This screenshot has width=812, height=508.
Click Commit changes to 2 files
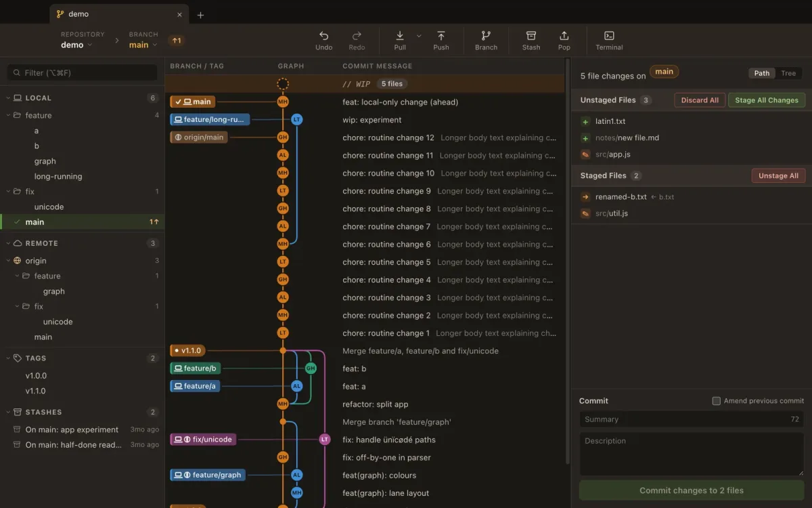pos(692,490)
